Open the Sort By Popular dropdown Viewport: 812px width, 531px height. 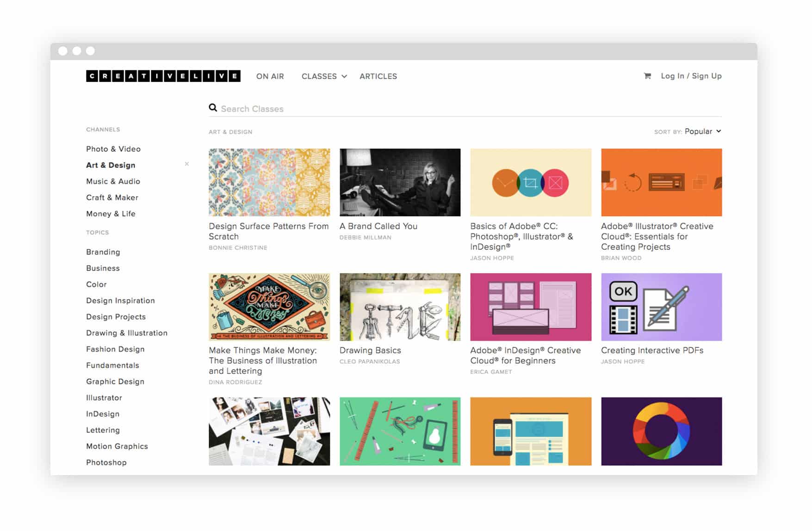point(702,131)
